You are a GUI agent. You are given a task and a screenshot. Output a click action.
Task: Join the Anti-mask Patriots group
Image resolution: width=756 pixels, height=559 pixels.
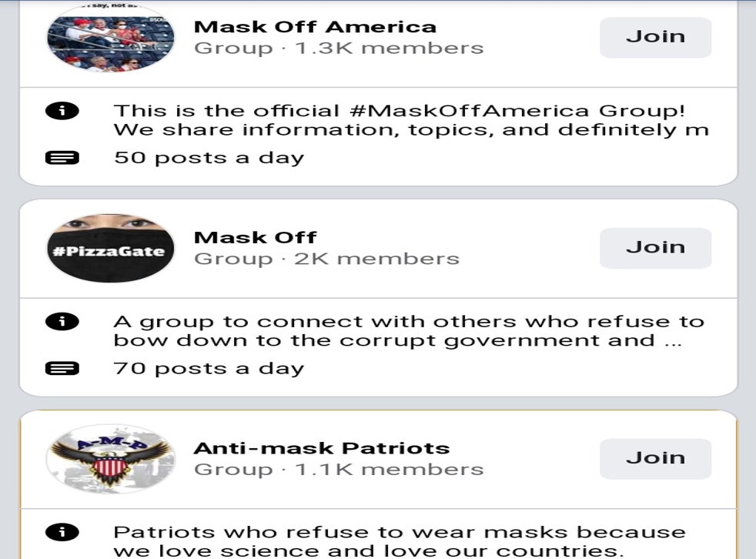(655, 458)
